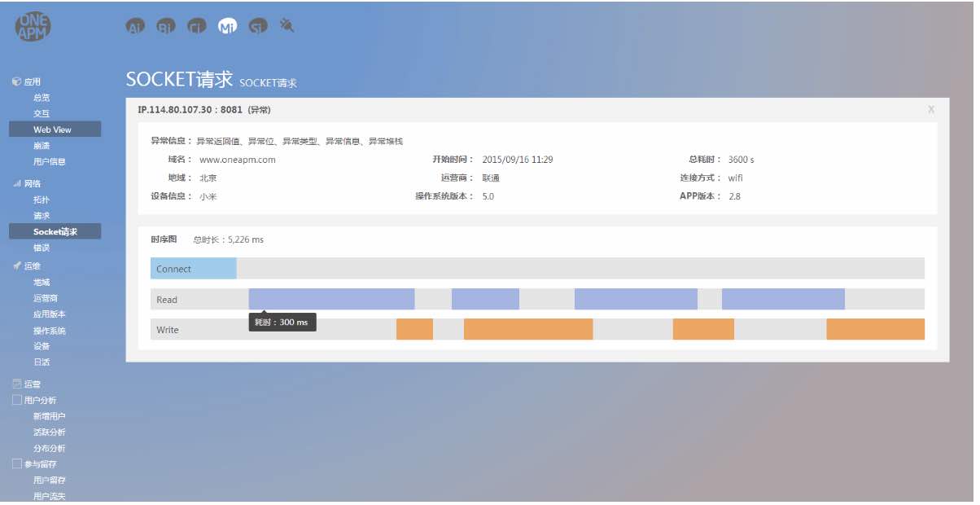The image size is (980, 505).
Task: Click the 总时长：5,226 ms text
Action: coord(228,240)
